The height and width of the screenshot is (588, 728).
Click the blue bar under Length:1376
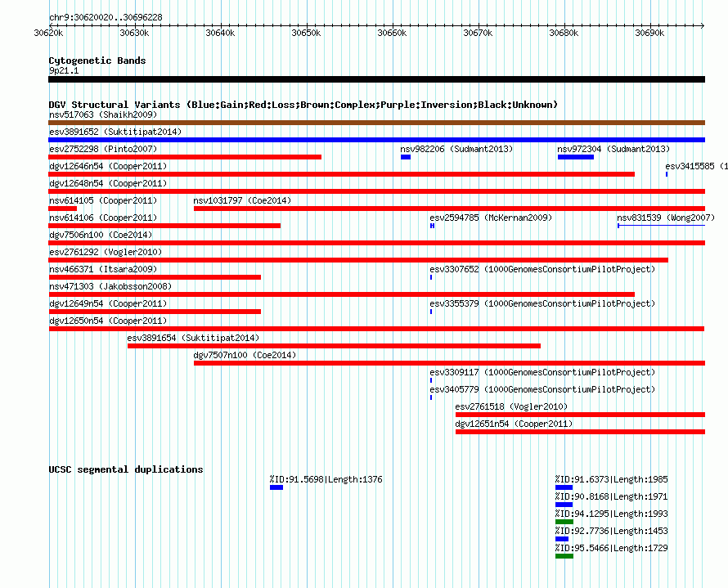tap(276, 487)
